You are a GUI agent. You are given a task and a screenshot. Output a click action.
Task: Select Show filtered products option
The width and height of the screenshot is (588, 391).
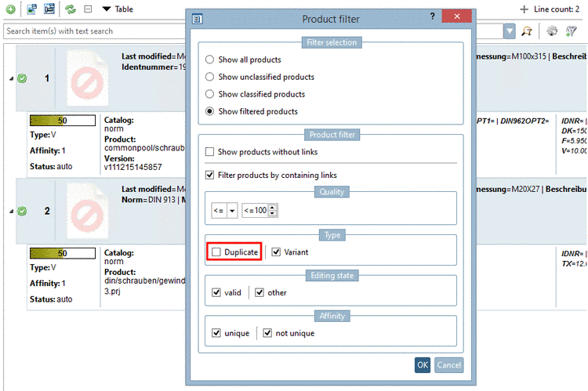click(x=209, y=111)
